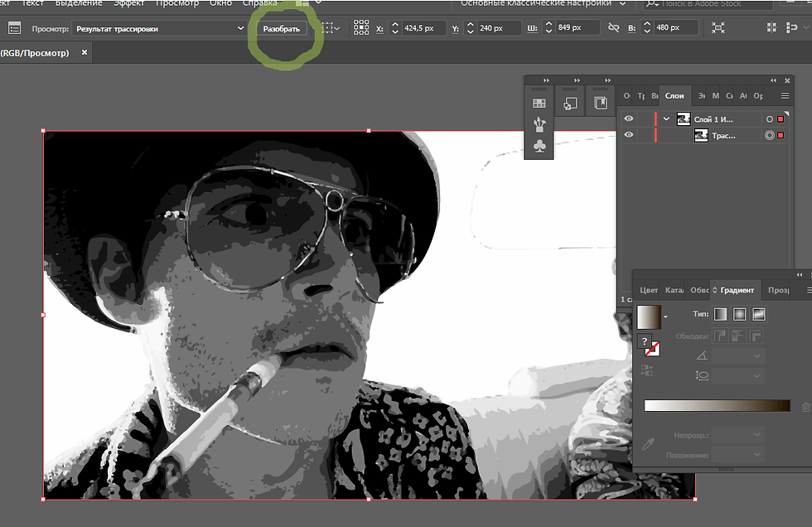The height and width of the screenshot is (527, 812).
Task: Open the gradient preset dropdown arrow
Action: point(665,317)
